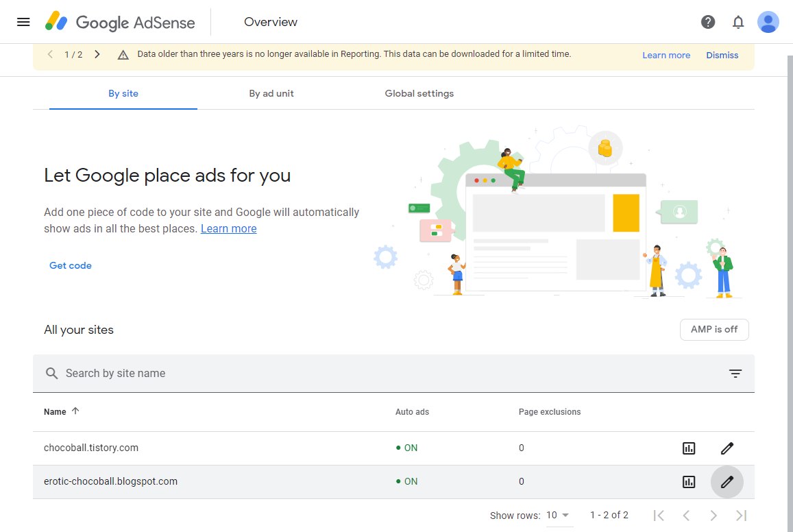The image size is (793, 532).
Task: Open the filter icon for sites table
Action: coord(735,373)
